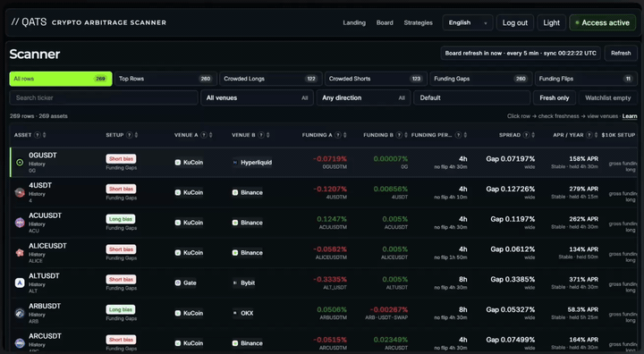Screen dimensions: 644x354
Task: Open the Learn link
Action: pyautogui.click(x=630, y=116)
